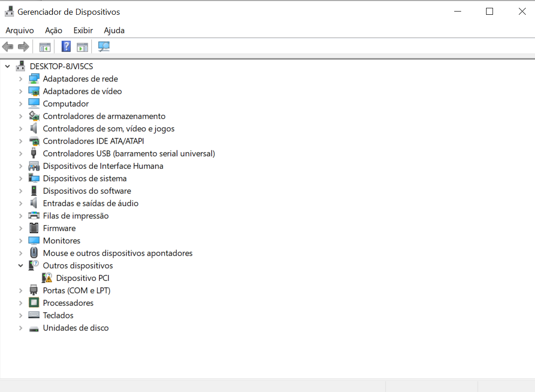Select Controladores de armazenamento label
Screen dimensions: 535x392
point(104,116)
